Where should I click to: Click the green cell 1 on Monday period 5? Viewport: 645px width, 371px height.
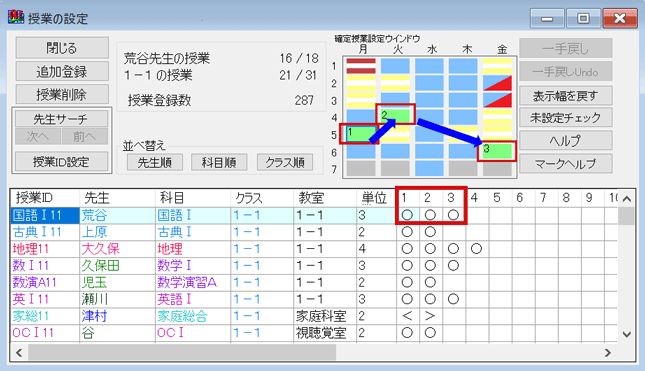[360, 134]
